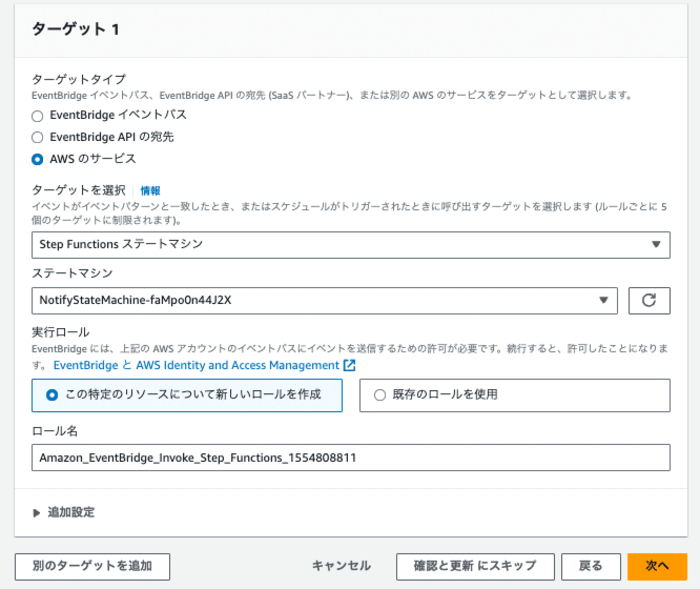The height and width of the screenshot is (589, 700).
Task: Click the state machine refresh icon button
Action: point(649,300)
